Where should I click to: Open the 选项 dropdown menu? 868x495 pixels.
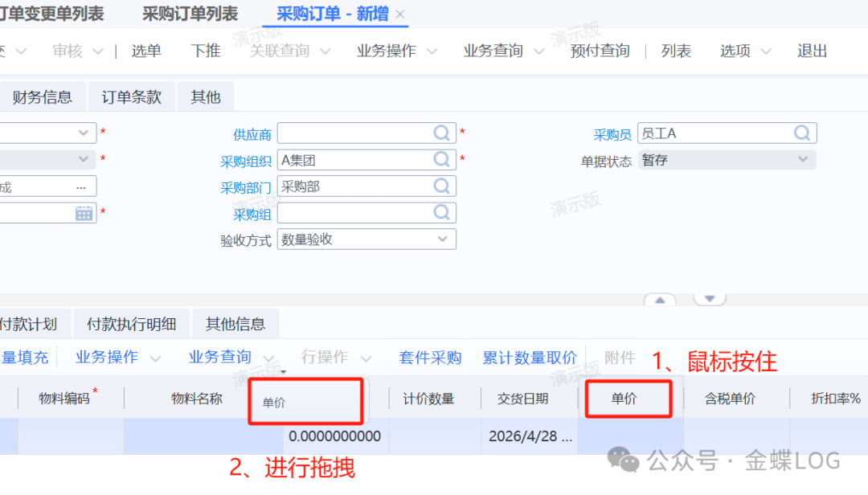click(x=745, y=51)
